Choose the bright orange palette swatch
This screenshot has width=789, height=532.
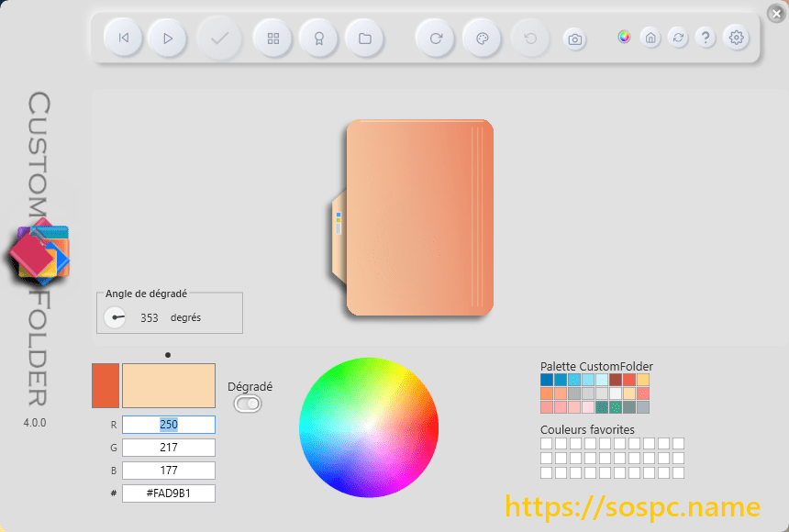[547, 393]
